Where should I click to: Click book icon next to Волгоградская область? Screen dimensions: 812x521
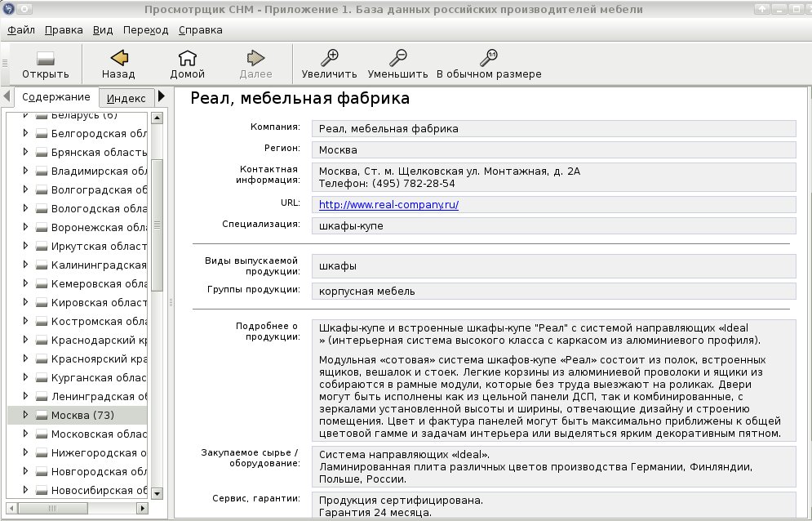click(42, 189)
